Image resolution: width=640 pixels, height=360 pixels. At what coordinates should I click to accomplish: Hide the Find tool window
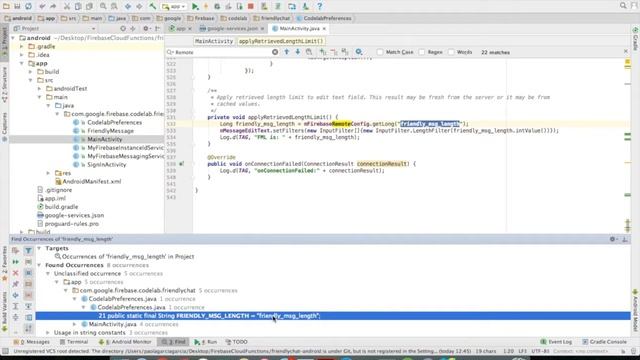tap(625, 239)
